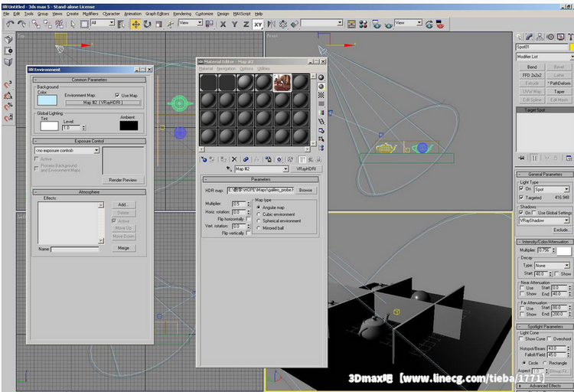The image size is (574, 392).
Task: Click the Hierarchy panel tab icon
Action: click(x=540, y=37)
